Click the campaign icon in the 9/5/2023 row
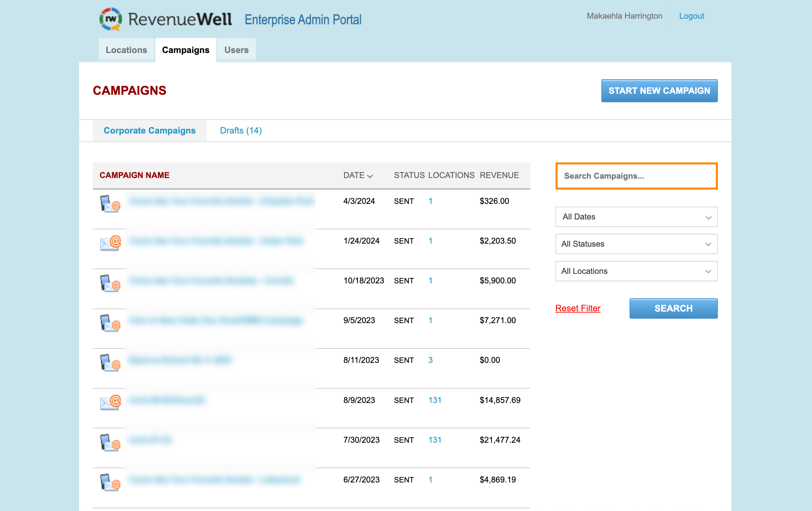Screen dimensions: 812x511 [x=110, y=323]
